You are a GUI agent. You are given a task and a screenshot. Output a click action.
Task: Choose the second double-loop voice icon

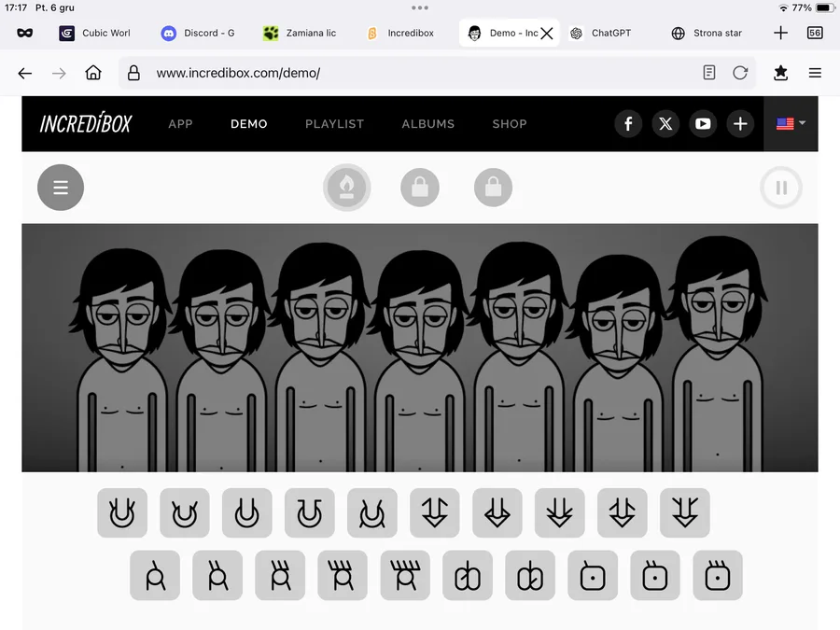coord(530,575)
